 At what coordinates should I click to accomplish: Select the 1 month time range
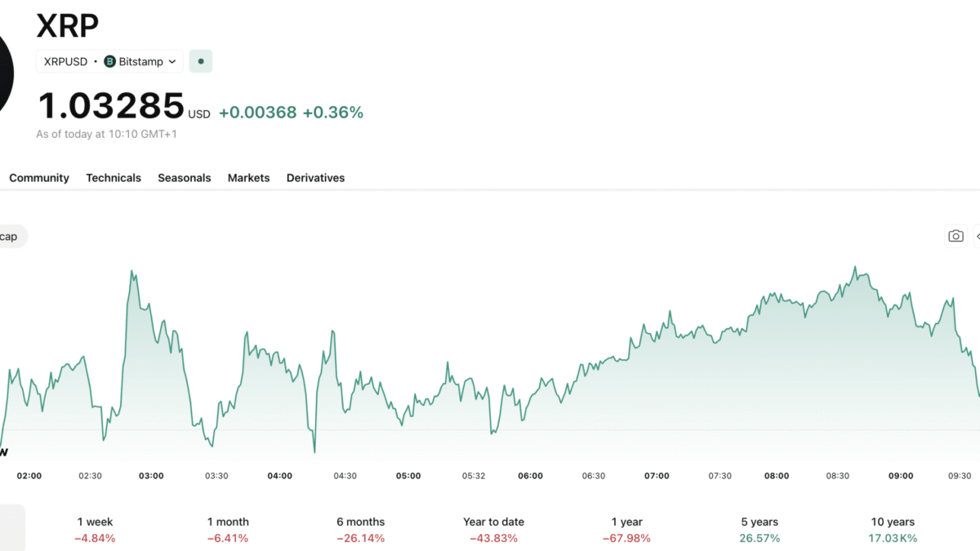[x=228, y=529]
